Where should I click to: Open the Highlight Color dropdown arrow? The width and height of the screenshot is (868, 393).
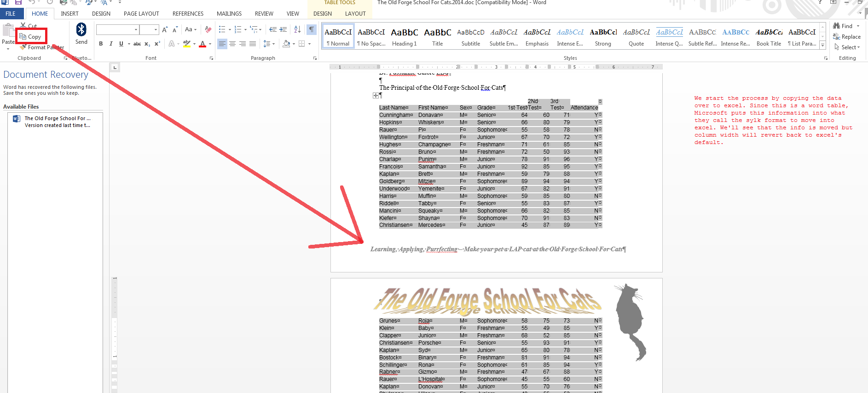pyautogui.click(x=194, y=44)
